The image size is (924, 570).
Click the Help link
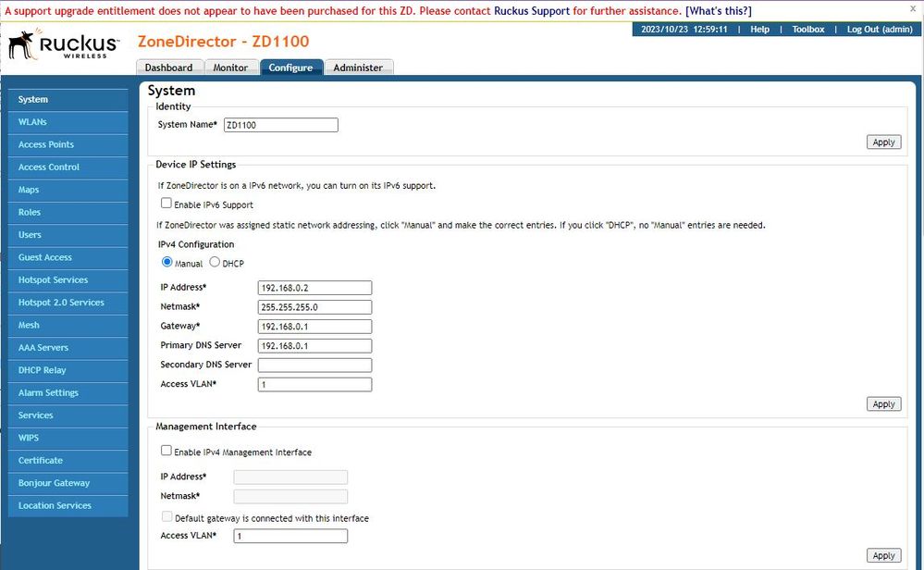click(759, 30)
